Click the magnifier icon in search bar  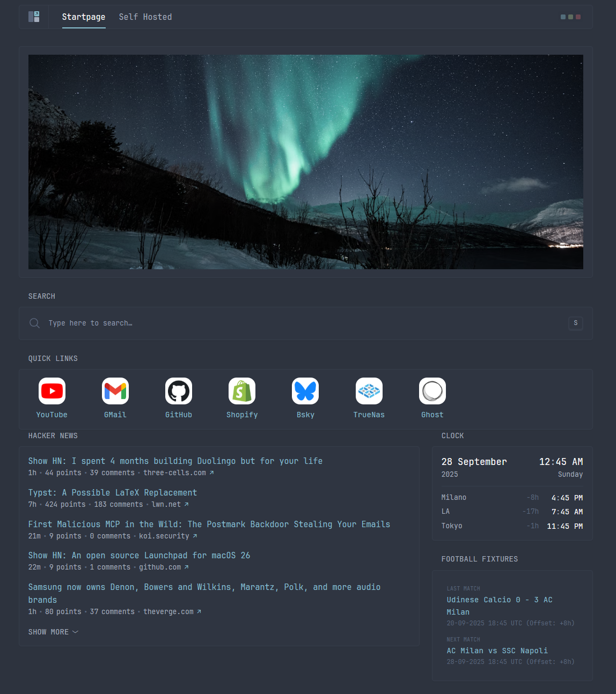tap(35, 323)
